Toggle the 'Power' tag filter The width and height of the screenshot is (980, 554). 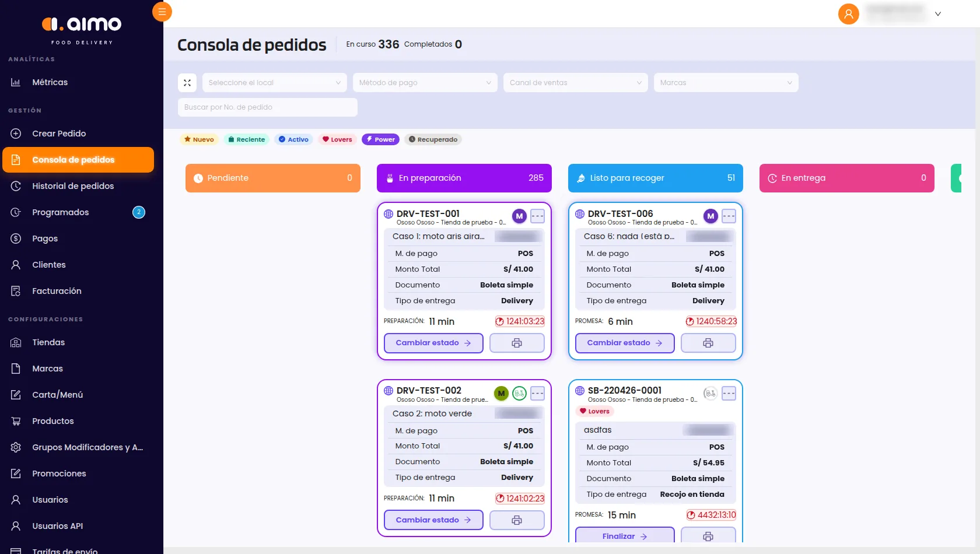pos(380,139)
